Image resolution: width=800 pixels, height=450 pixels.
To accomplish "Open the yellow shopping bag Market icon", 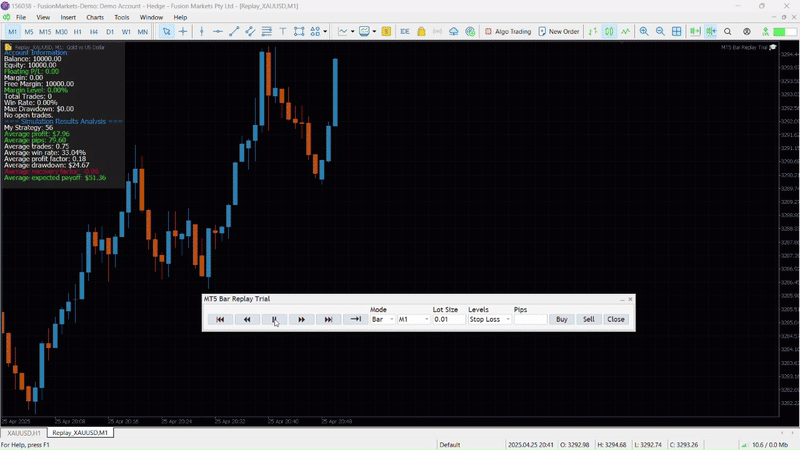I will (421, 32).
